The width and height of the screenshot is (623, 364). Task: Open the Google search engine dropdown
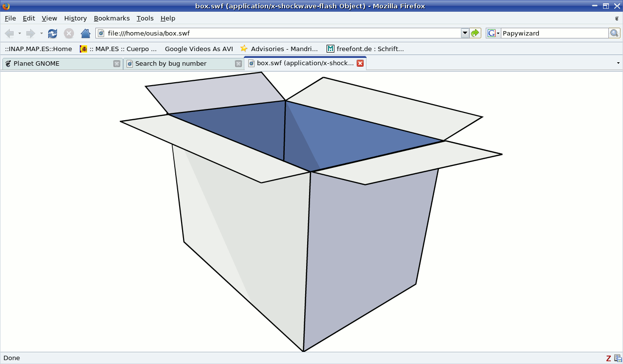pyautogui.click(x=494, y=33)
